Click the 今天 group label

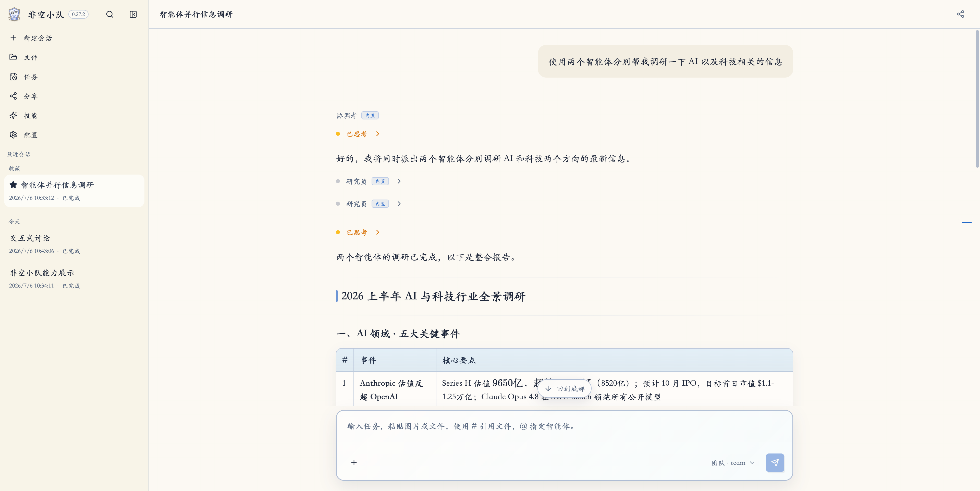click(x=15, y=222)
